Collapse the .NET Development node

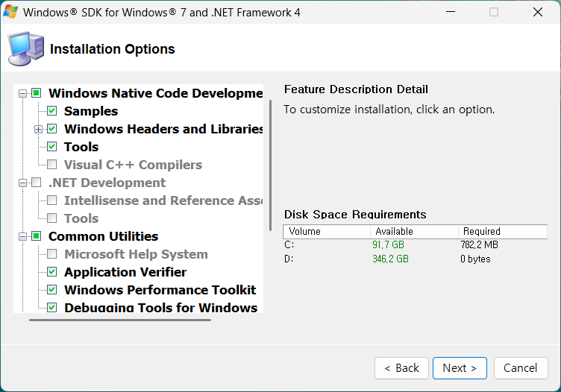[22, 183]
